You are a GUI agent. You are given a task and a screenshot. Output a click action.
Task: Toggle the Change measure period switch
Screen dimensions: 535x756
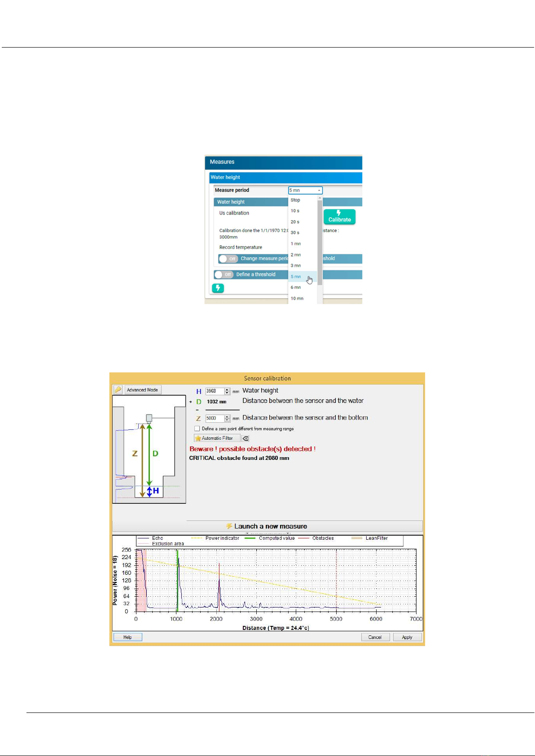point(228,259)
